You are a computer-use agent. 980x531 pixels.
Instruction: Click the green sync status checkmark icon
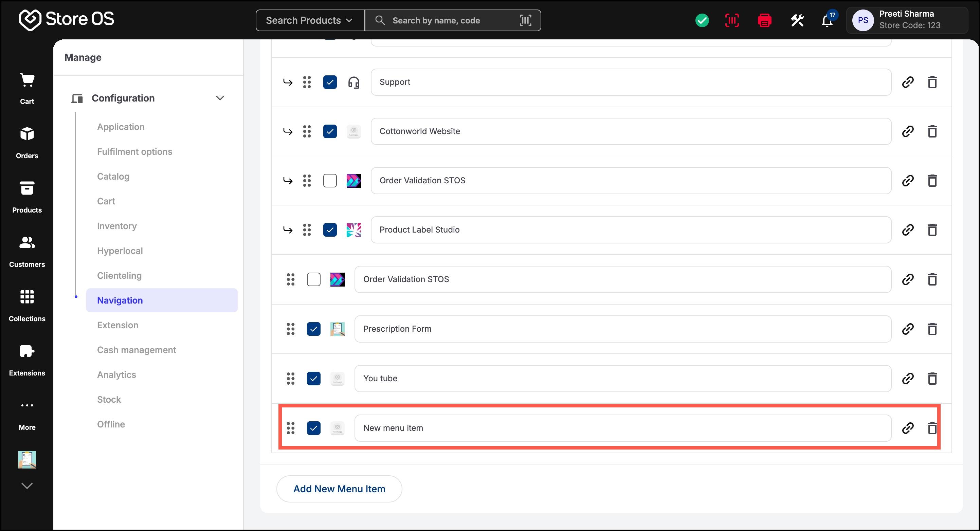(x=702, y=20)
